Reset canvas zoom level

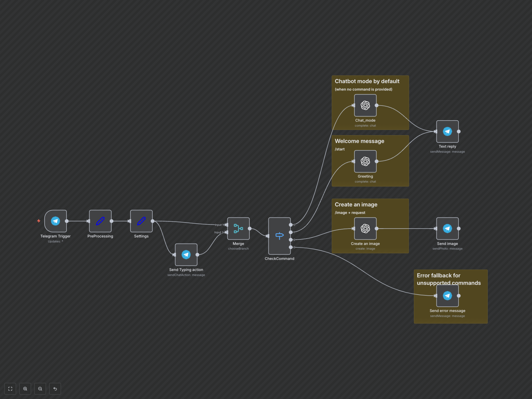(x=55, y=389)
